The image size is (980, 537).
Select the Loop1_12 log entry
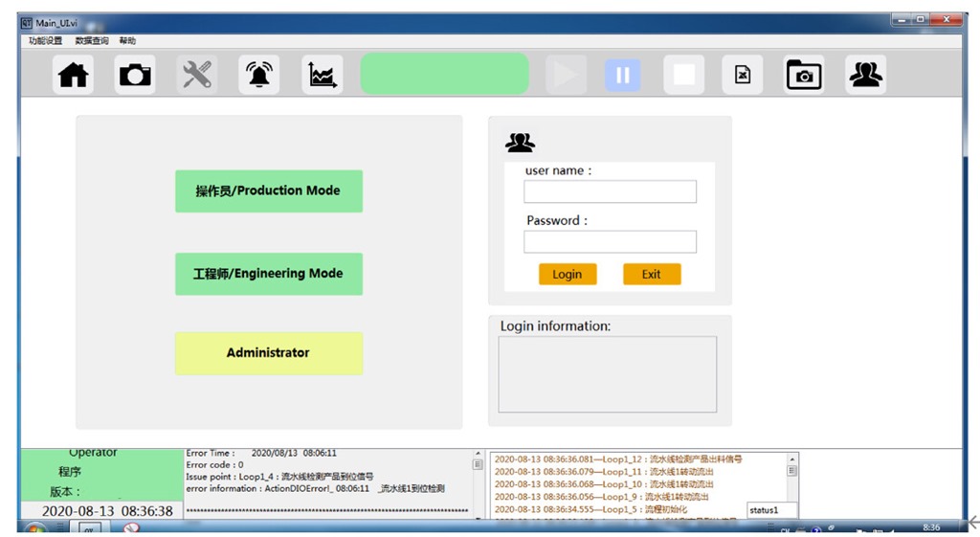click(618, 459)
